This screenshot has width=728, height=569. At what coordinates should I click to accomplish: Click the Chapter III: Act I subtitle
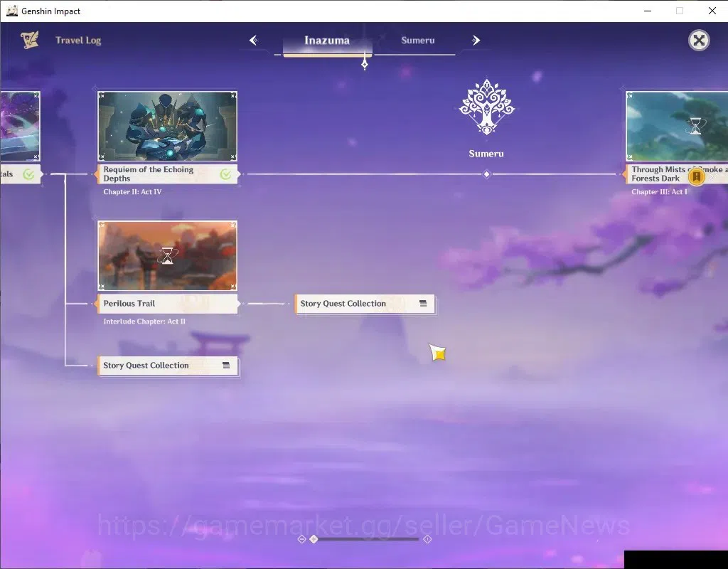tap(659, 192)
